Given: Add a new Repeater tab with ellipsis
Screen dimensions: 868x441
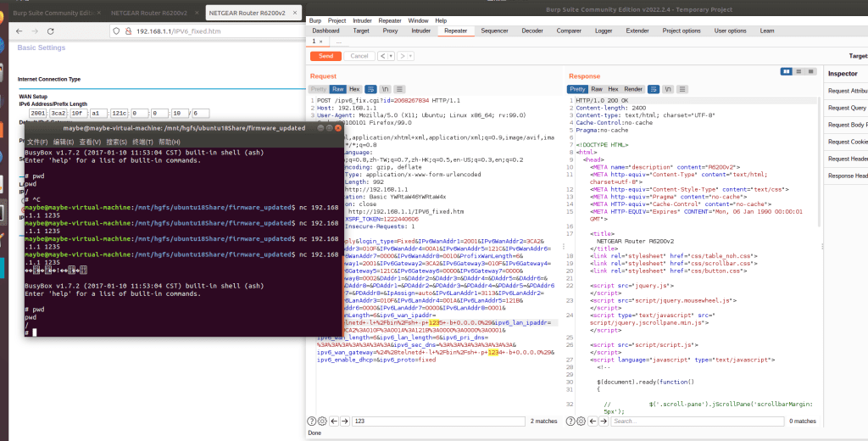Looking at the screenshot, I should pyautogui.click(x=339, y=42).
